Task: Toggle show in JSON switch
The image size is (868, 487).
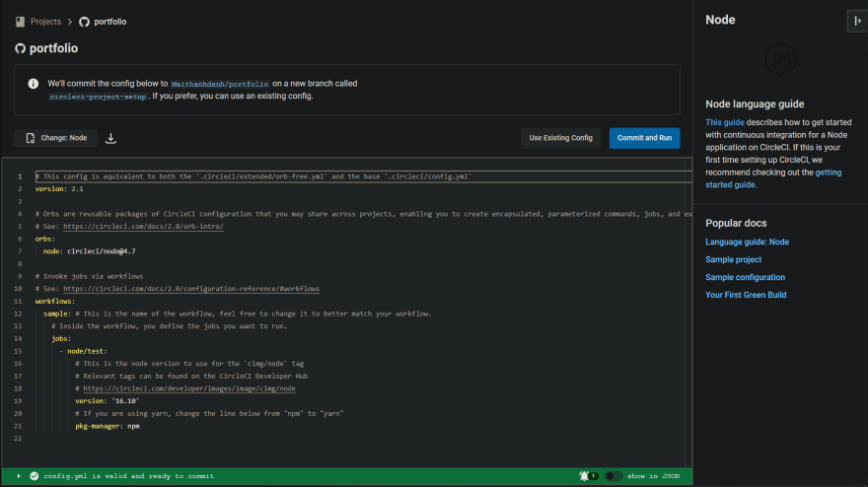Action: point(614,476)
